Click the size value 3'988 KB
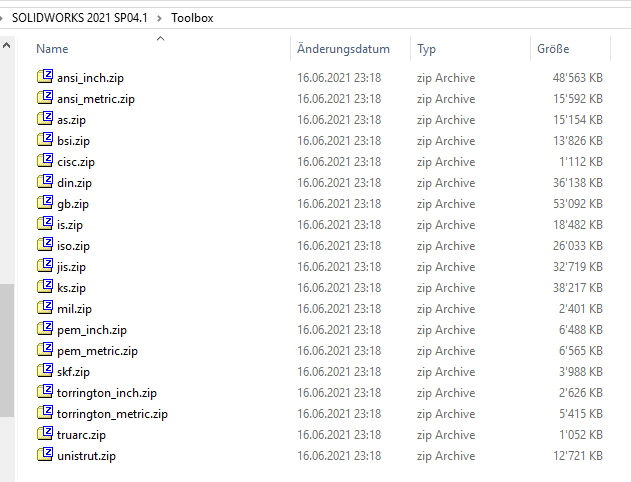 [581, 372]
